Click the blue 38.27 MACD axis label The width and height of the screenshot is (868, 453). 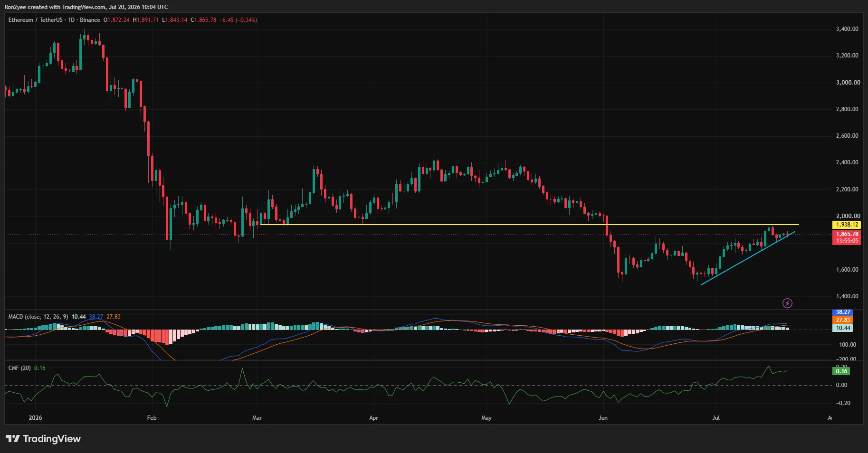(843, 312)
